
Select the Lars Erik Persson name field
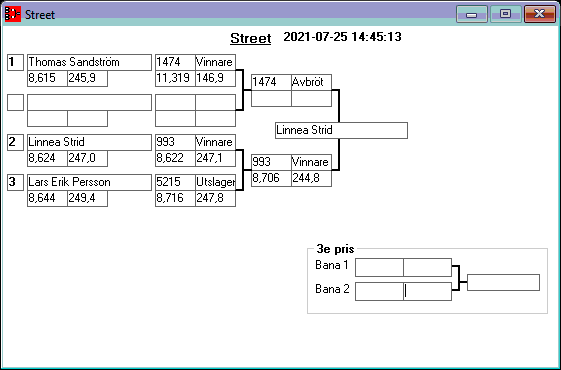[89, 182]
